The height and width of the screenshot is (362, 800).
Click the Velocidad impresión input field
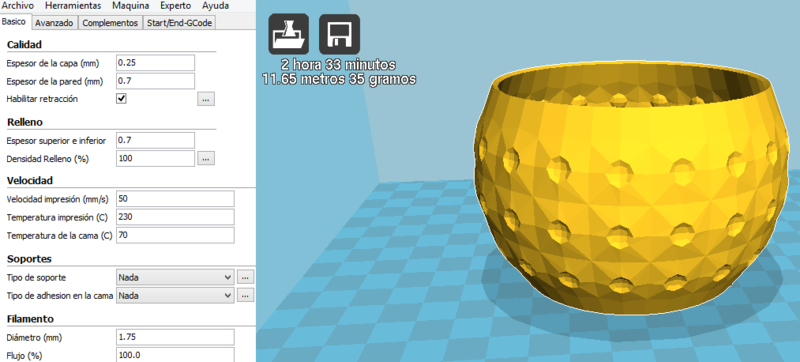coord(175,198)
